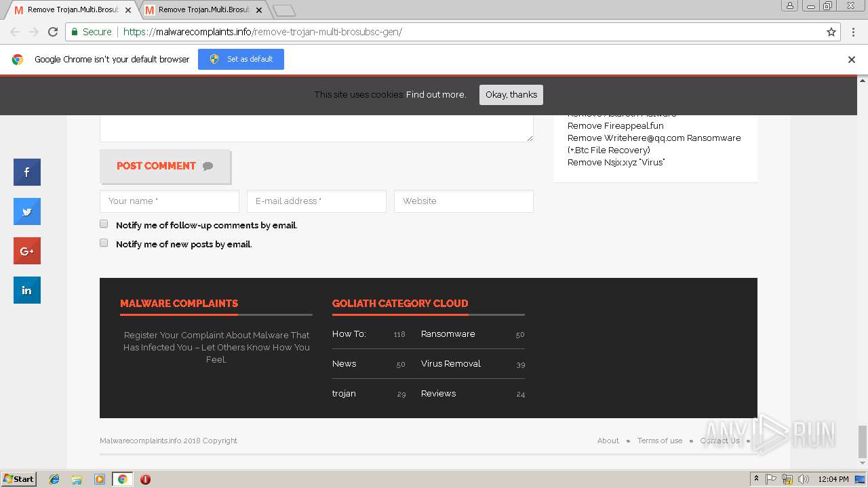Open Virus Removal category
868x488 pixels.
(x=451, y=364)
